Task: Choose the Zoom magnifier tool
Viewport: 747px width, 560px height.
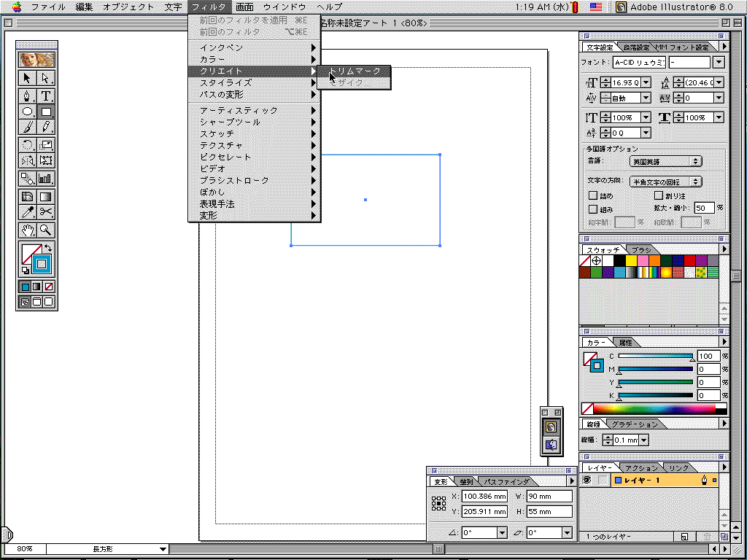Action: [46, 230]
